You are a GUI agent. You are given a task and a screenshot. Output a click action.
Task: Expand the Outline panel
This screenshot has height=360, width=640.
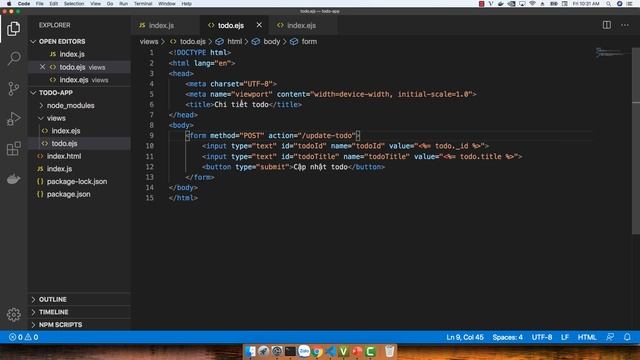tap(53, 299)
